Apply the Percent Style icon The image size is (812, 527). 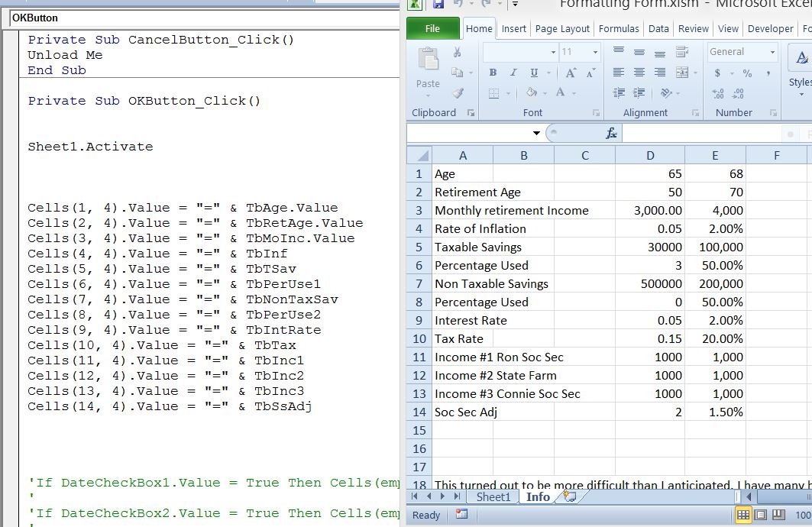tap(747, 73)
